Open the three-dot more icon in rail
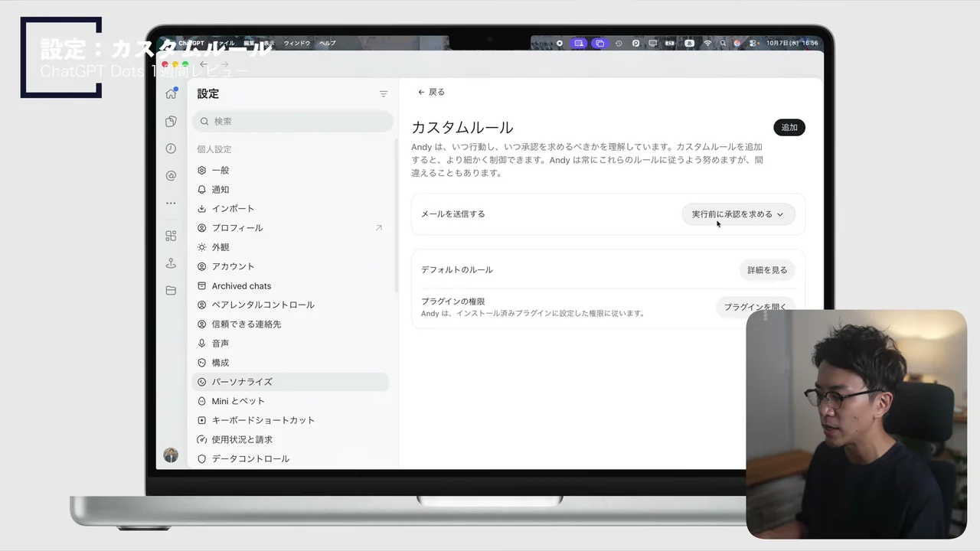980x551 pixels. coord(171,204)
